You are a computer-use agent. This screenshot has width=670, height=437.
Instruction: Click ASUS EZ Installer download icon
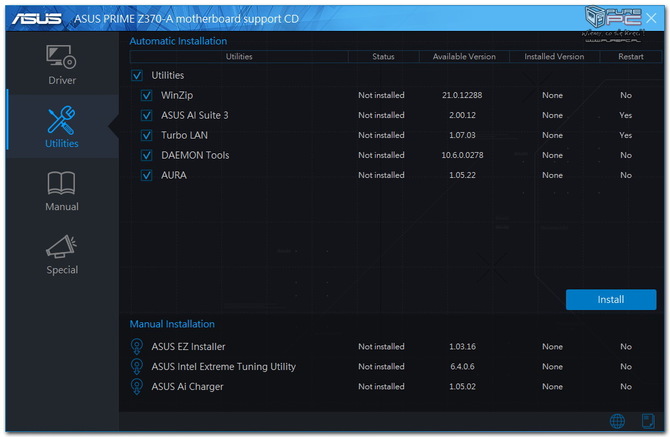[x=137, y=346]
